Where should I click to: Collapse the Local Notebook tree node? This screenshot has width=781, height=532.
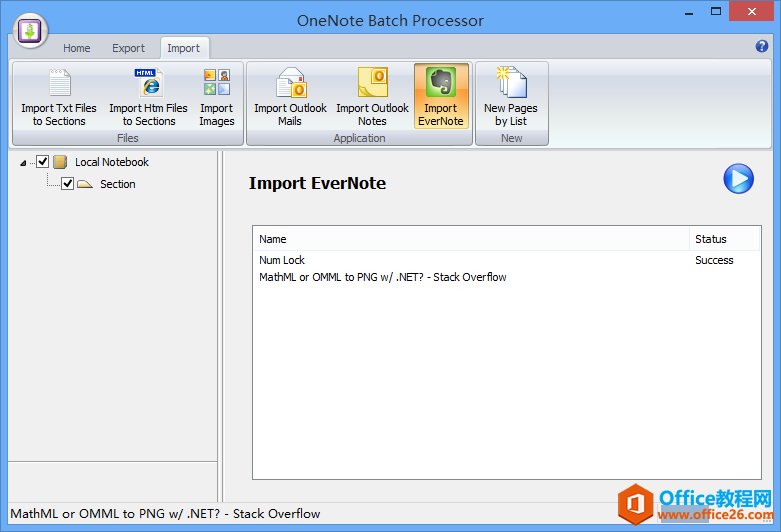tap(23, 163)
